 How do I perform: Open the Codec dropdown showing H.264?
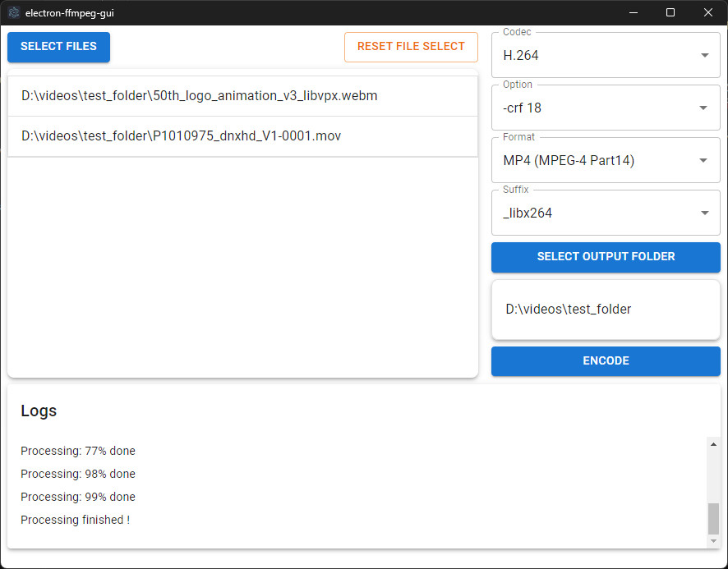point(606,55)
